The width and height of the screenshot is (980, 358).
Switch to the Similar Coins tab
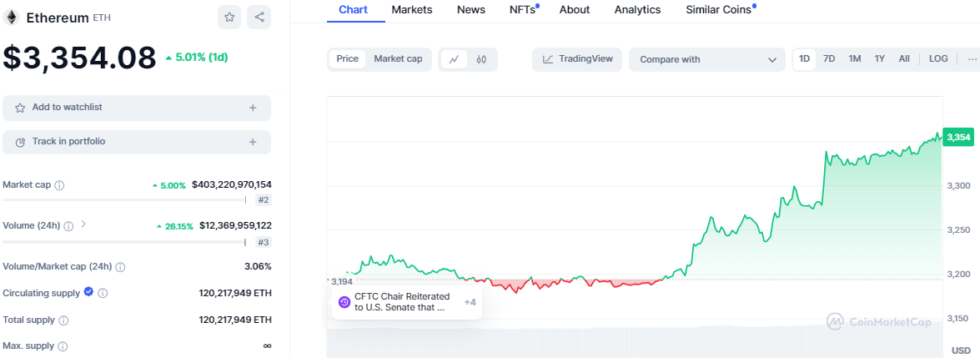click(719, 9)
